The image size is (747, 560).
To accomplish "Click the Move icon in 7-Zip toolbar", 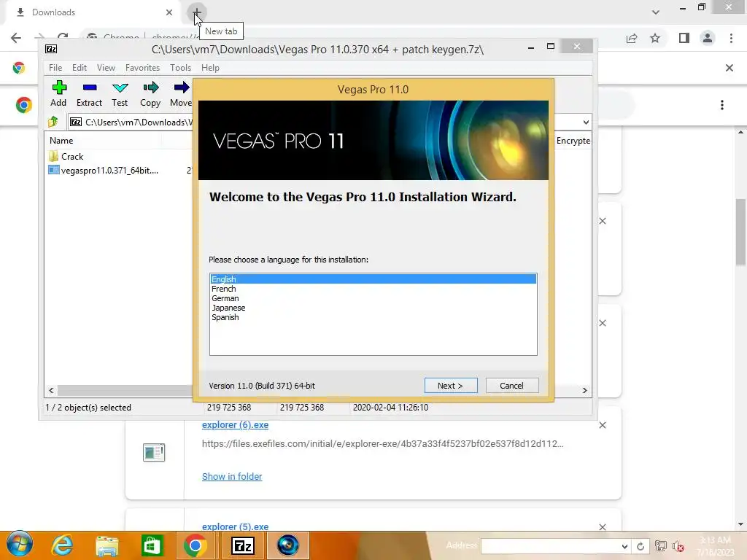I will [181, 94].
